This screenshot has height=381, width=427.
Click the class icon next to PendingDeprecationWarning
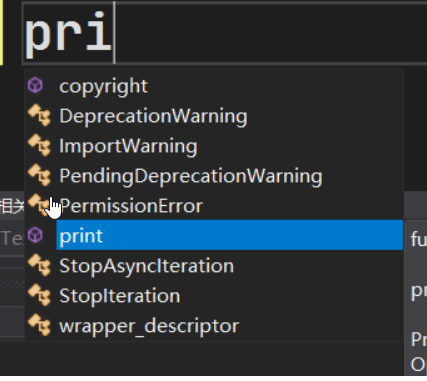point(39,175)
